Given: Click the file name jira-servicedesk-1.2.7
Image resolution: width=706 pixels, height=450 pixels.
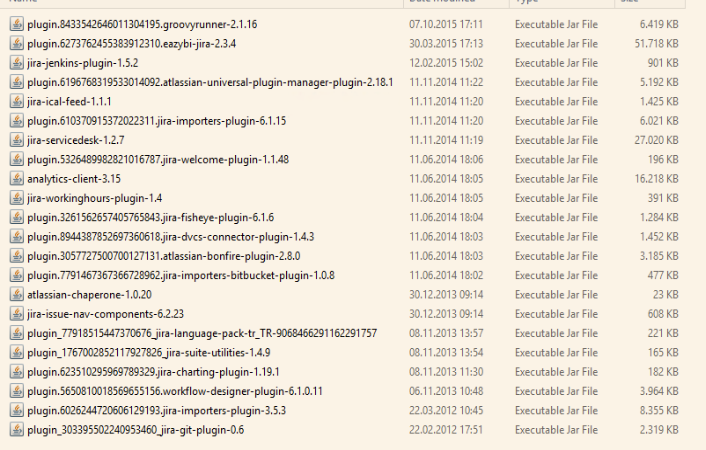Looking at the screenshot, I should (x=76, y=141).
